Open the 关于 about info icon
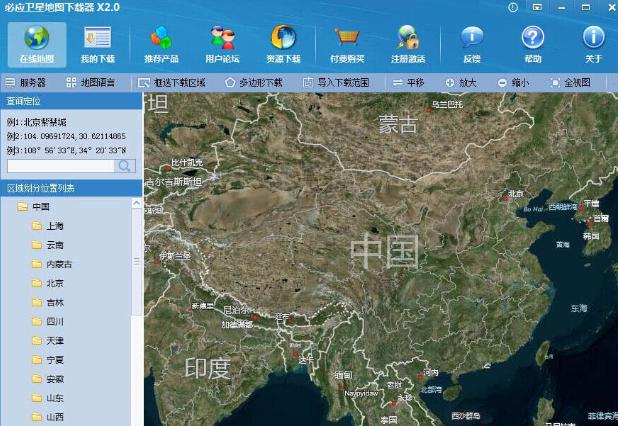The height and width of the screenshot is (426, 618). click(x=594, y=43)
